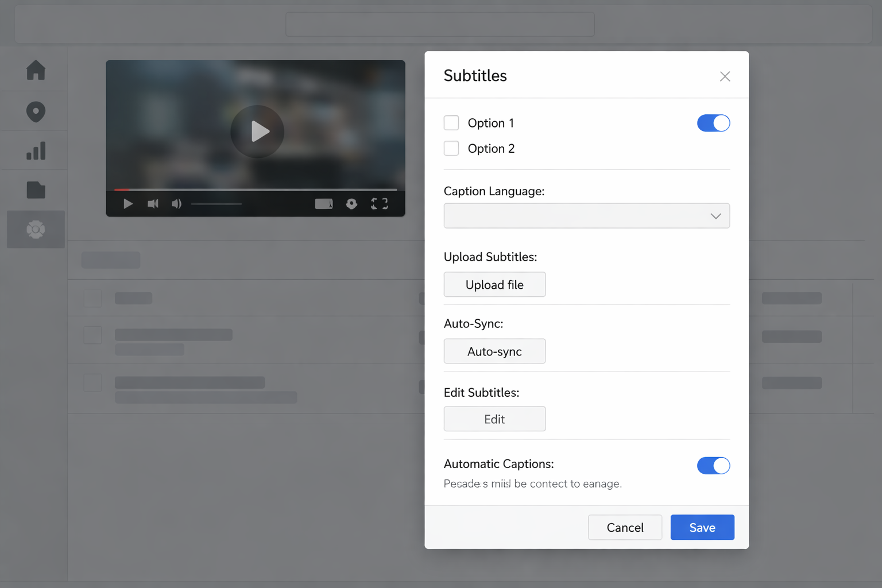Disable the Automatic Captions toggle
This screenshot has width=882, height=588.
[713, 466]
